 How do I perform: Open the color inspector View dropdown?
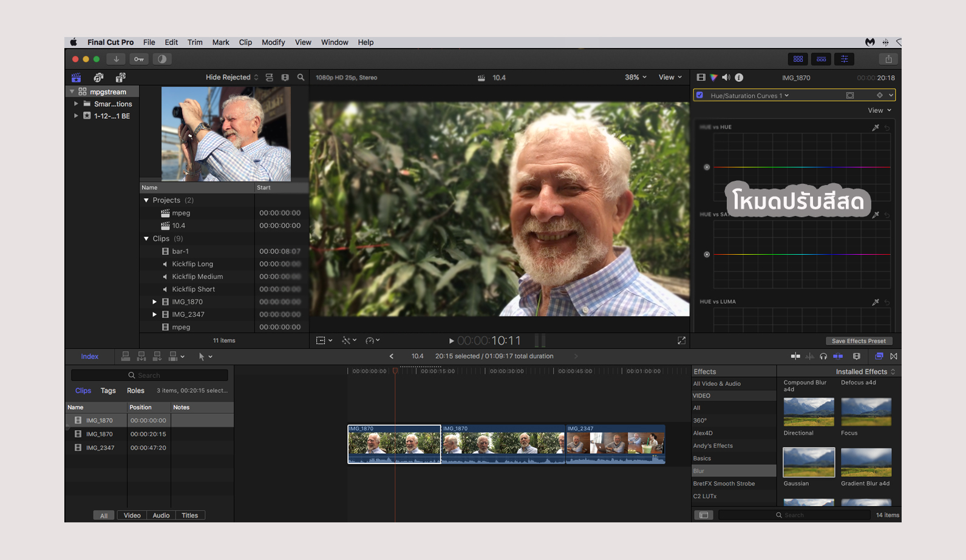coord(879,110)
